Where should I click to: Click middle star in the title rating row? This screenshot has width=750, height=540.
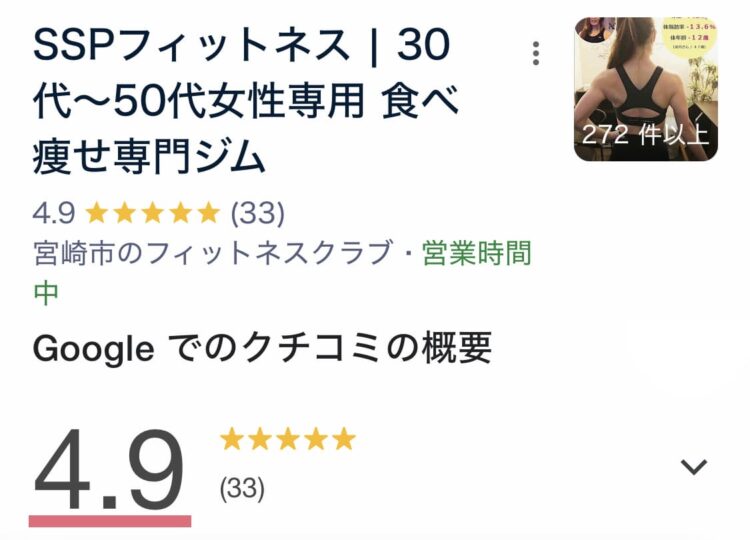tap(152, 212)
